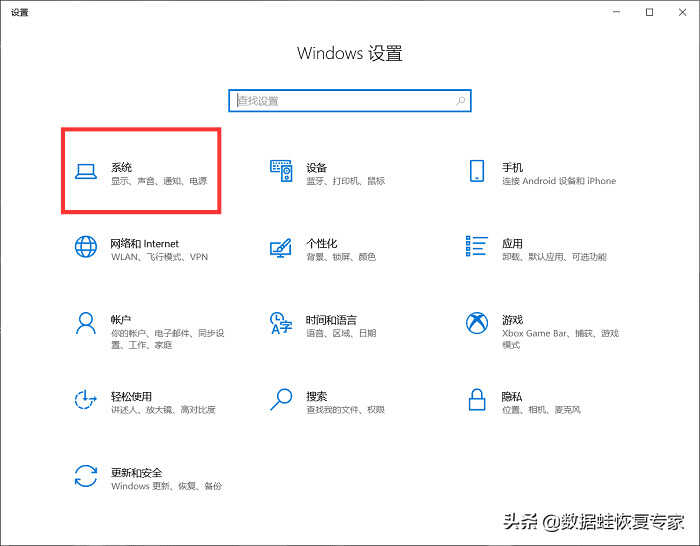Click the magnifier inside the search box

point(461,101)
